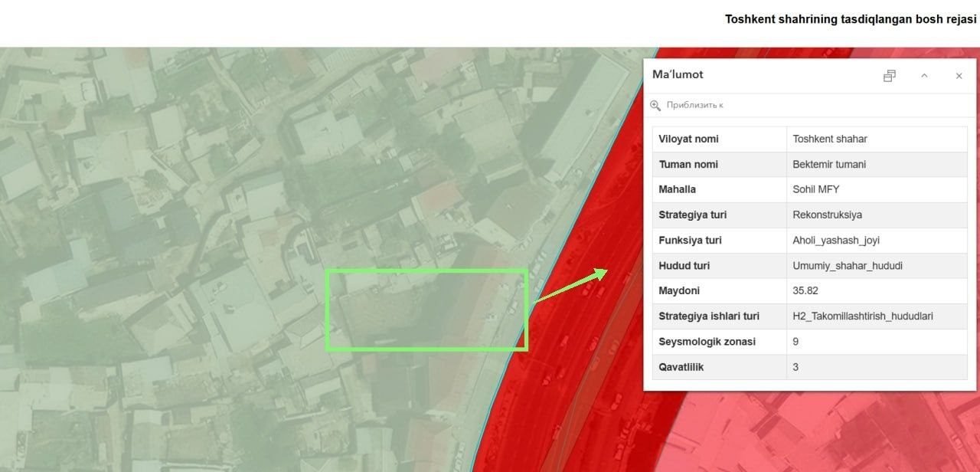This screenshot has width=980, height=472.
Task: Select "H2_Takomillashtirish_hududlari" value cell
Action: click(877, 316)
